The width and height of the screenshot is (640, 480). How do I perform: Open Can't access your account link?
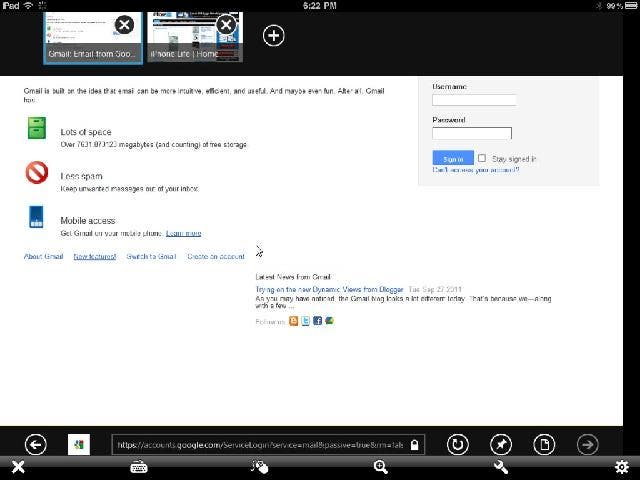point(476,170)
